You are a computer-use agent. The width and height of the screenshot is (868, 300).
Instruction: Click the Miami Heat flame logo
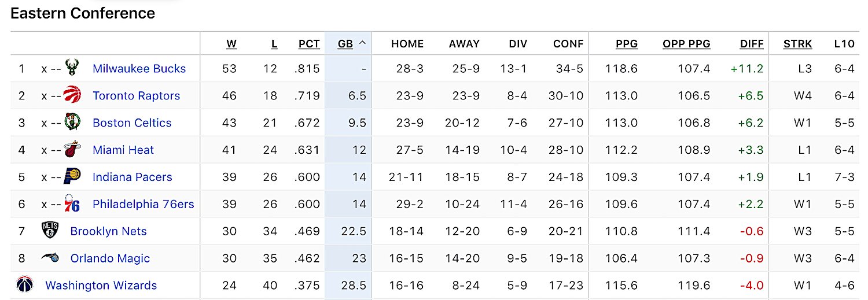click(72, 150)
